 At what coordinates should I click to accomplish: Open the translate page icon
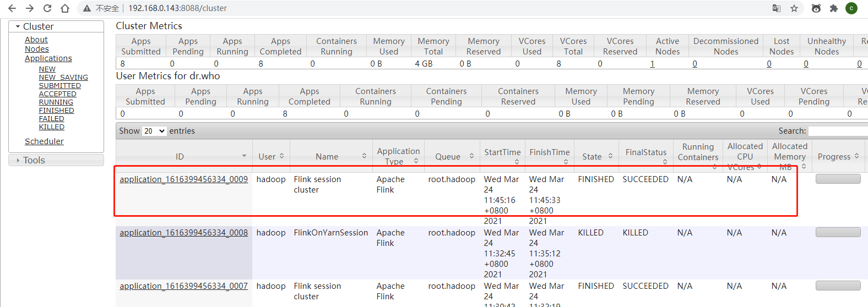coord(777,8)
